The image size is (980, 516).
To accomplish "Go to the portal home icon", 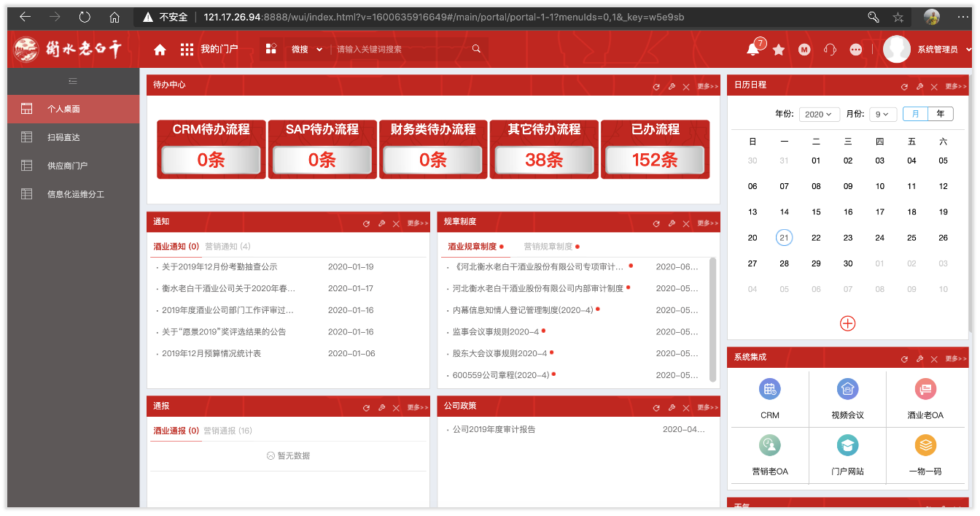I will [x=160, y=50].
